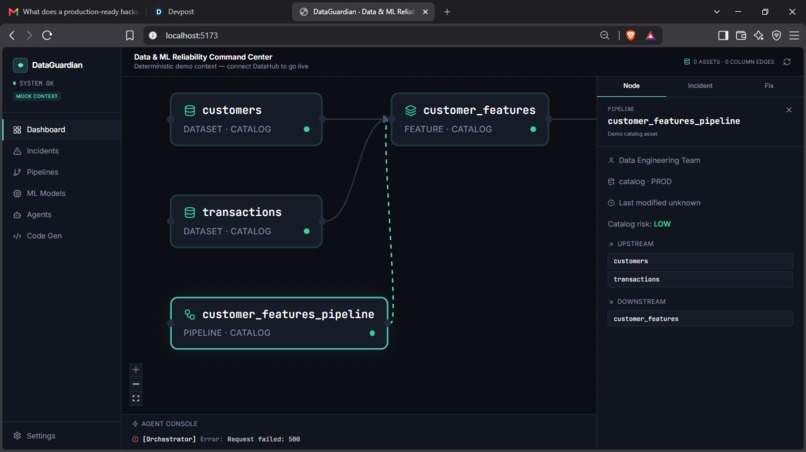Select the customer_features_pipeline node
Image resolution: width=806 pixels, height=452 pixels.
(279, 323)
